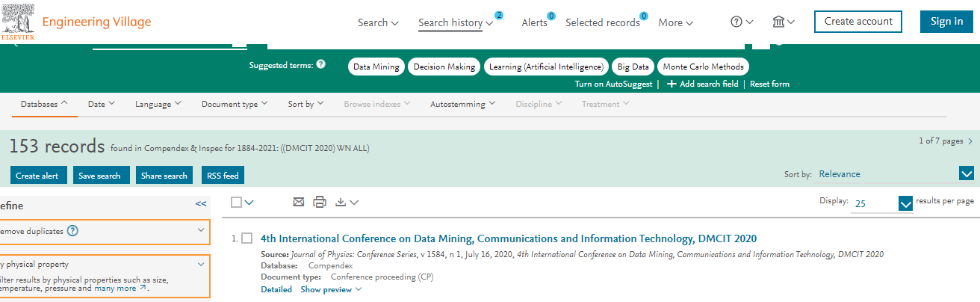Viewport: 980px width, 302px height.
Task: Click the 153 records count text
Action: click(57, 146)
